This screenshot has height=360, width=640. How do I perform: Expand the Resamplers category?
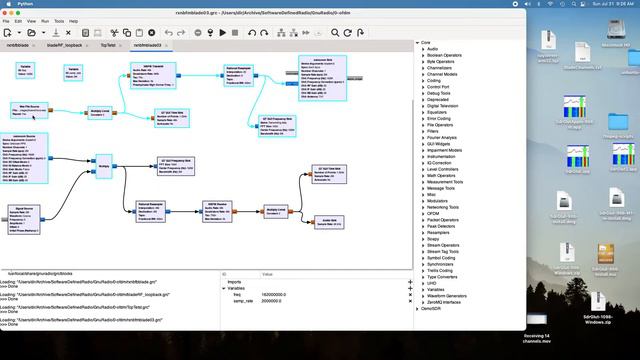423,233
